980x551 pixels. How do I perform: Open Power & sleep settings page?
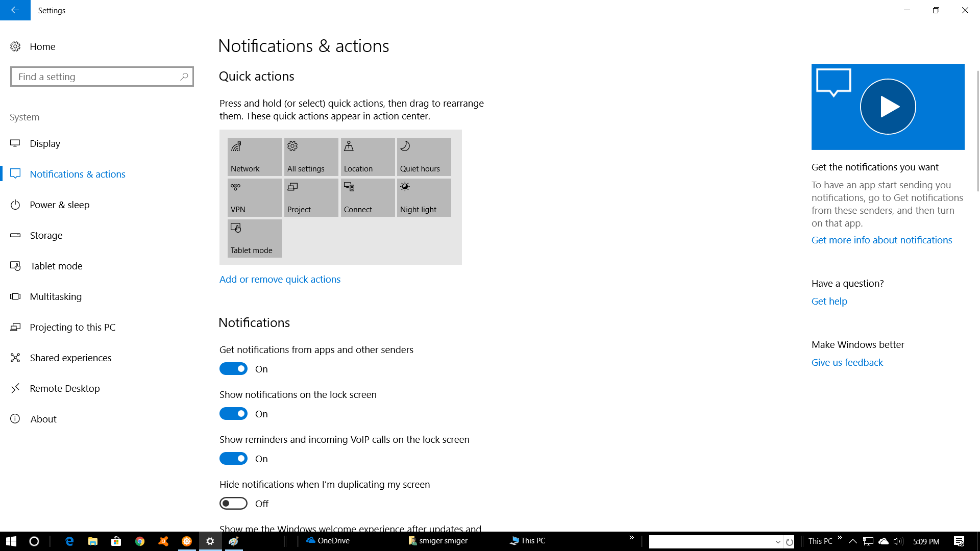[59, 205]
